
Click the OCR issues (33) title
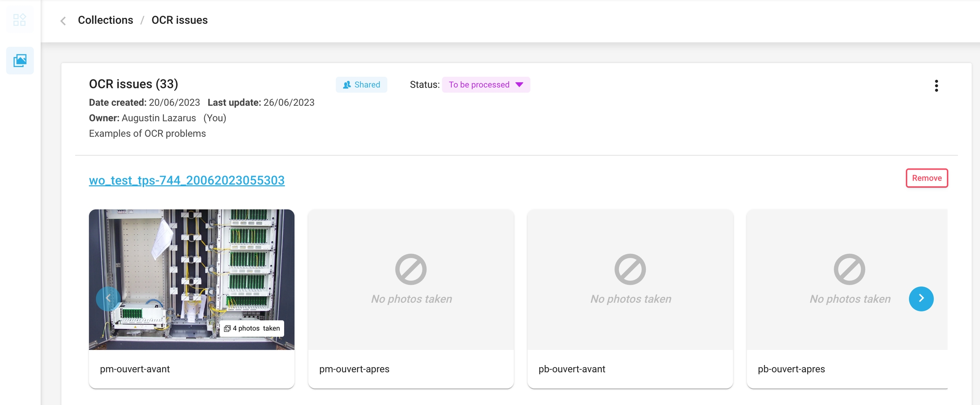[134, 84]
